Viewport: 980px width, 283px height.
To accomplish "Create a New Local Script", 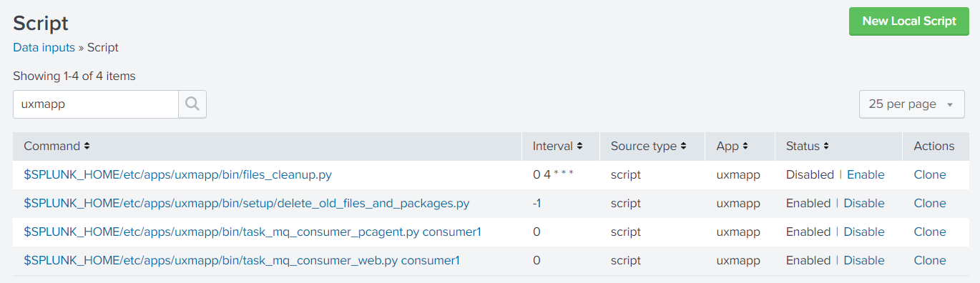I will click(908, 21).
